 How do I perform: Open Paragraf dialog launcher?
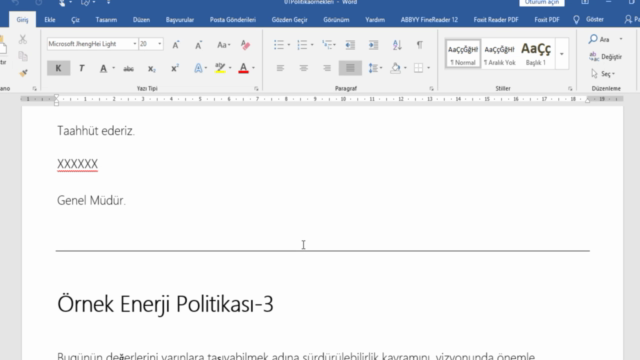431,89
